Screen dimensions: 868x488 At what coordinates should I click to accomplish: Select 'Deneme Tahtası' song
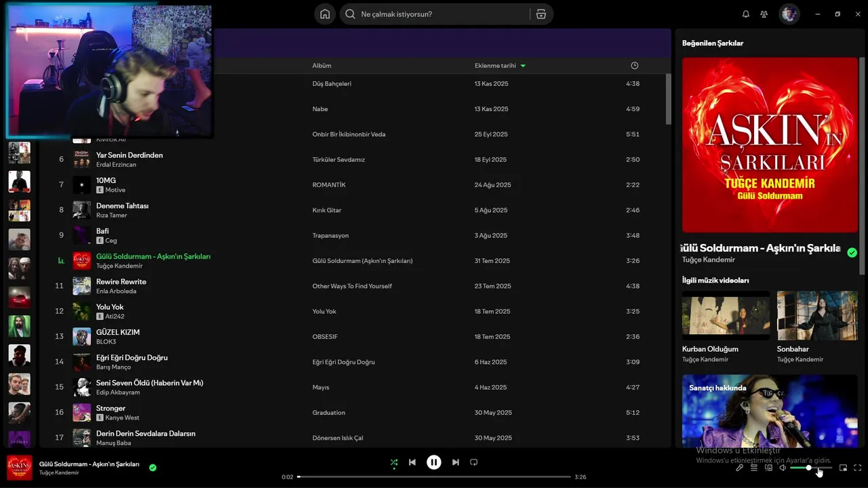(x=122, y=206)
